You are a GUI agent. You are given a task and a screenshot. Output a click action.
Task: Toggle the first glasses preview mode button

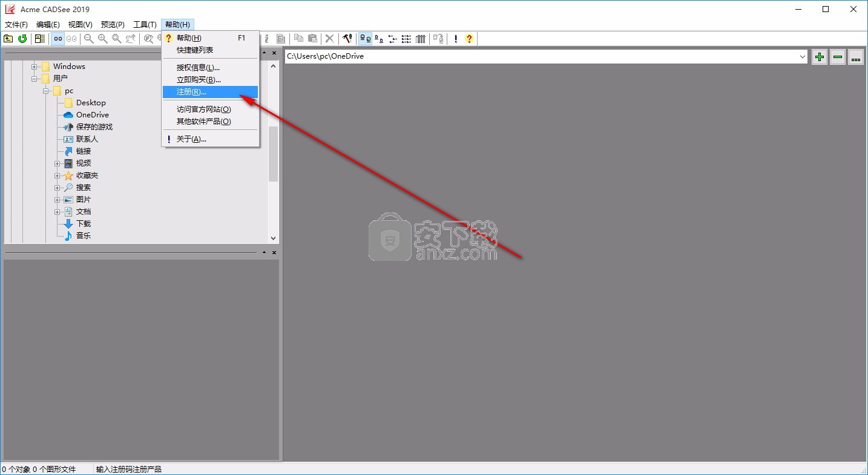58,39
